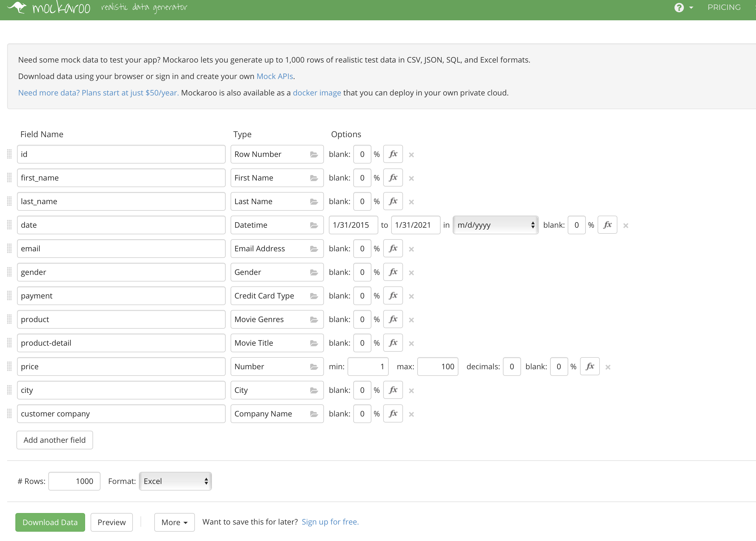Open formula editor for id row
The image size is (756, 541).
tap(393, 154)
